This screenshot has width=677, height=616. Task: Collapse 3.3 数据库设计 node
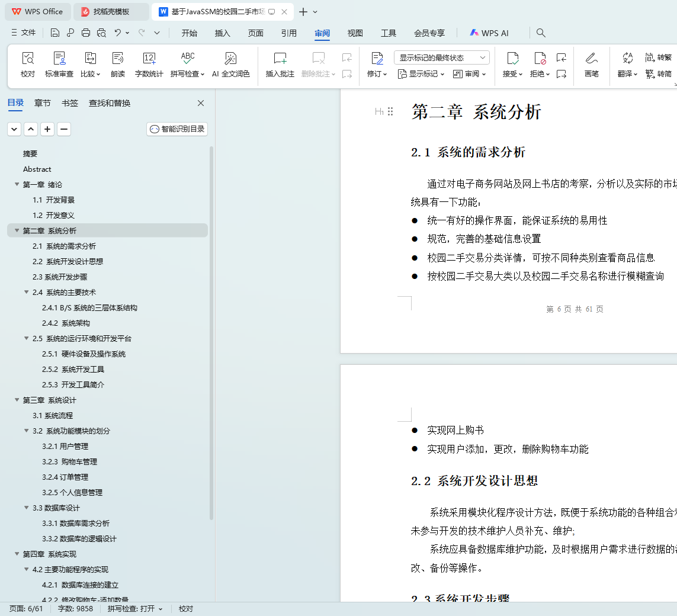point(26,508)
